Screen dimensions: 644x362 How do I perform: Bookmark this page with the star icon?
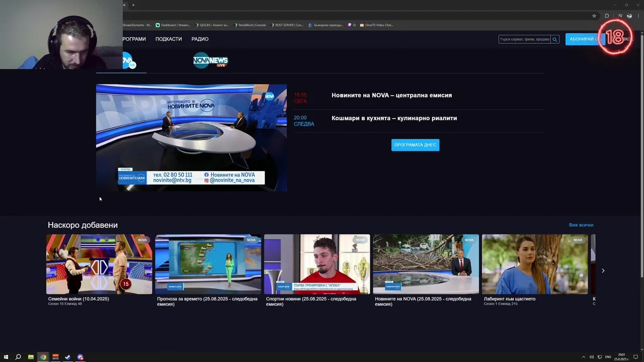tap(594, 16)
